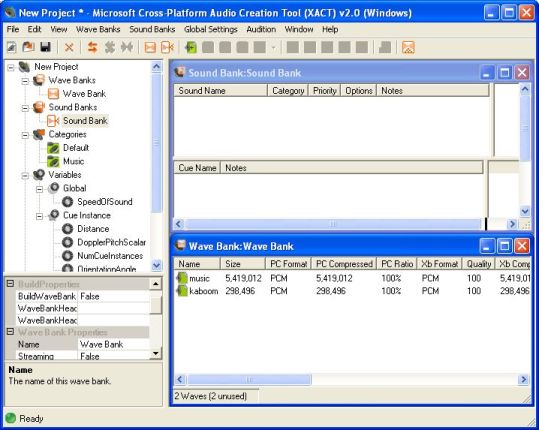Select the Default category green icon
Screen dimensions: 539x430
[53, 148]
